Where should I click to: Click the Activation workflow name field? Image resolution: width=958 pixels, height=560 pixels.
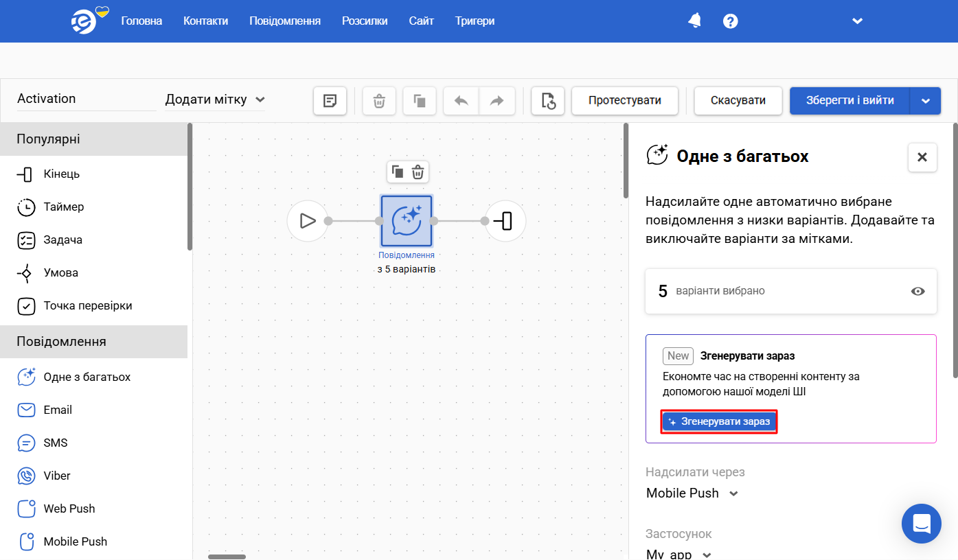(87, 99)
